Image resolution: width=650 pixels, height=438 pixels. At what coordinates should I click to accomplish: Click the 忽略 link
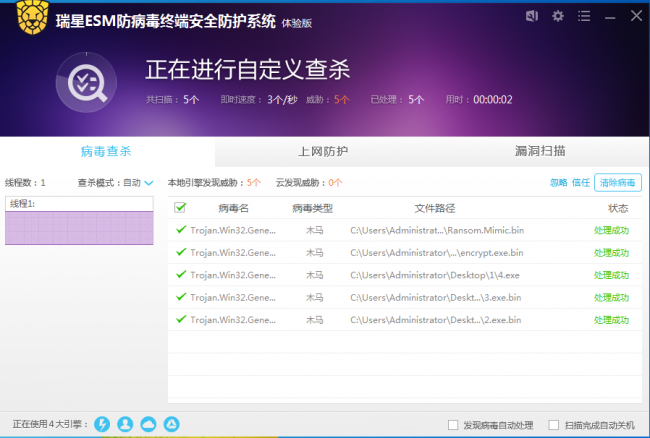pyautogui.click(x=558, y=183)
